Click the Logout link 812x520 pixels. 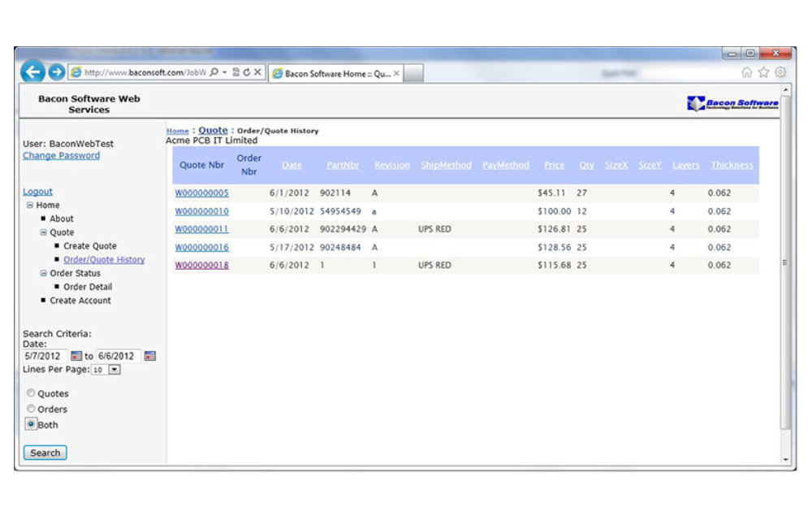click(37, 192)
